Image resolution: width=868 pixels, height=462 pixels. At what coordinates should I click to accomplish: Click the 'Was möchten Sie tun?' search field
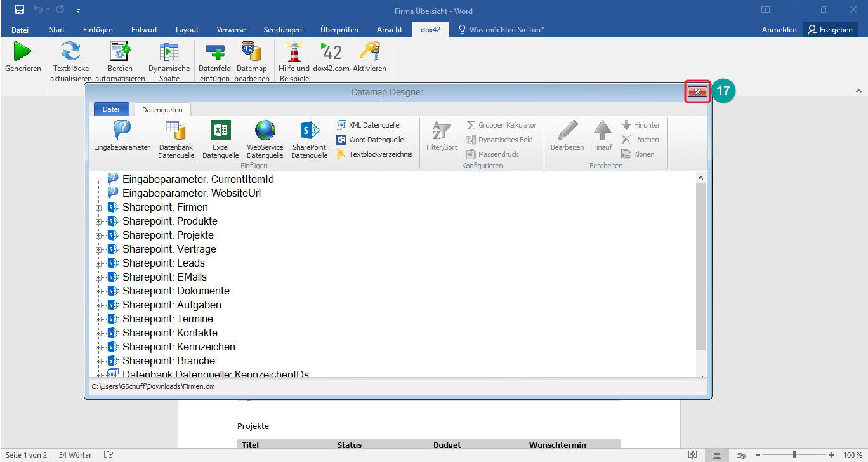click(501, 30)
